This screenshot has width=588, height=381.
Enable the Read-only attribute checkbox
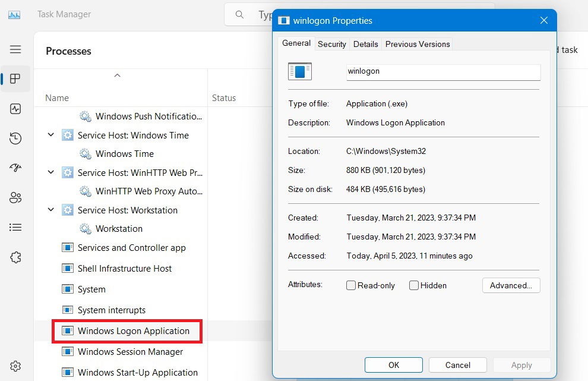click(350, 285)
